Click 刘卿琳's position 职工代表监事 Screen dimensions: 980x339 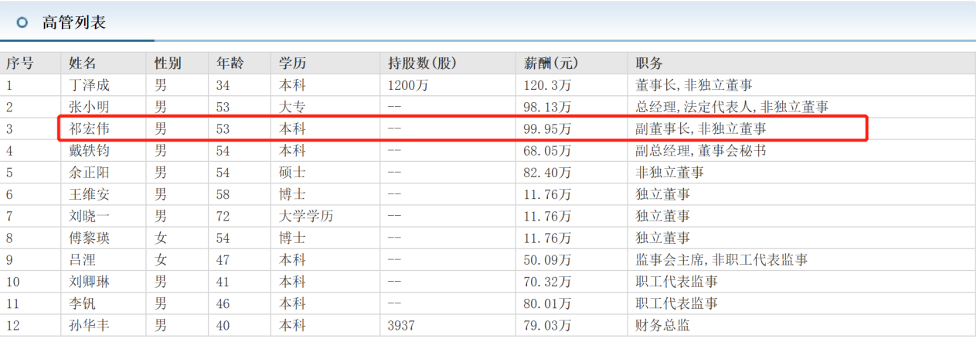(x=675, y=282)
